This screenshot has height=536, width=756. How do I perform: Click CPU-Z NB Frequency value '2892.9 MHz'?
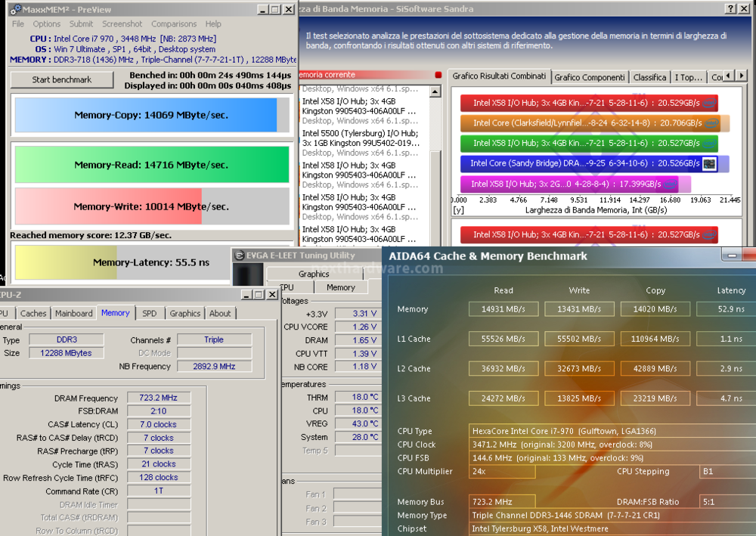point(214,367)
